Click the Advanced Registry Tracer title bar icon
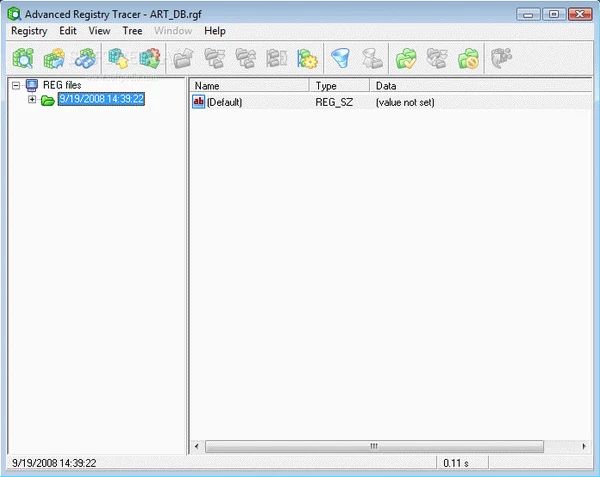The image size is (600, 477). pos(14,14)
